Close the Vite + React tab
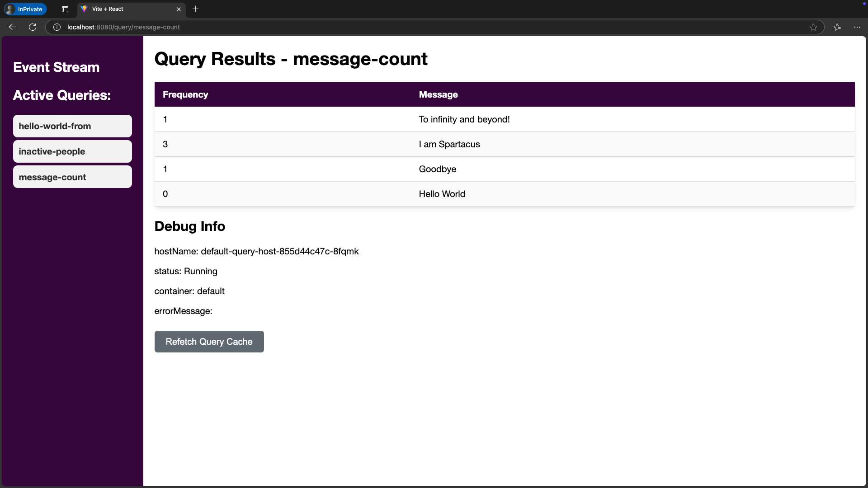Screen dimensions: 868x488 click(179, 9)
